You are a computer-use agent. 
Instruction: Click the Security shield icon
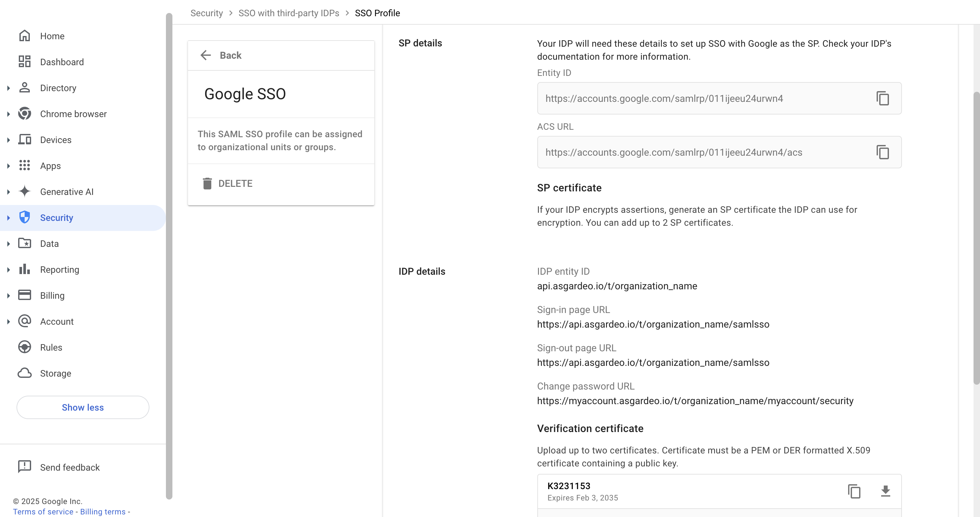click(x=24, y=217)
